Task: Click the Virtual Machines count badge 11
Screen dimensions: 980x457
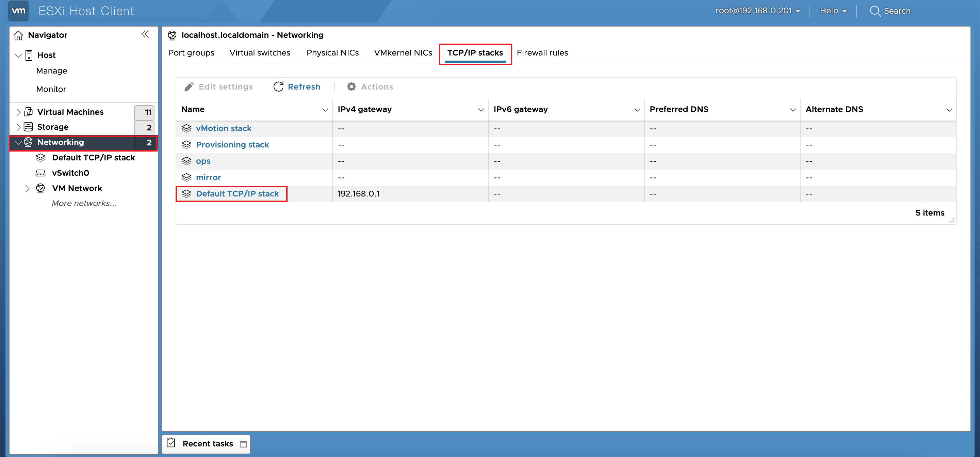Action: click(144, 112)
